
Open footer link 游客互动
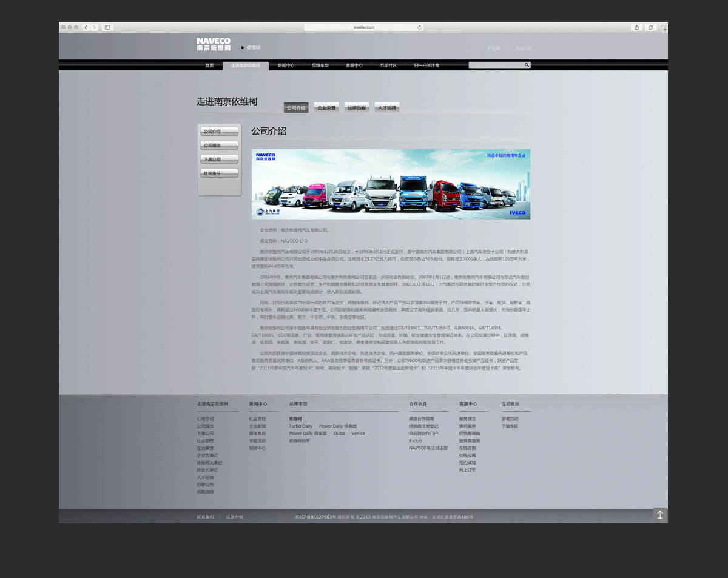tap(510, 419)
